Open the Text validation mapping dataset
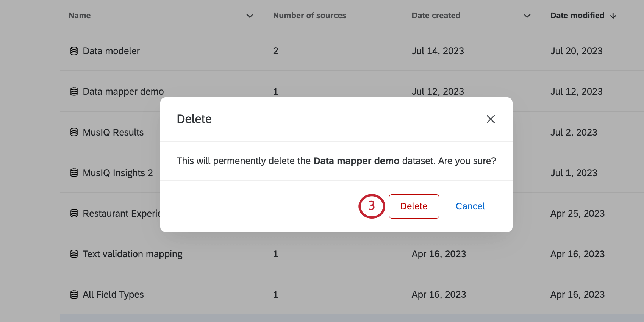This screenshot has width=644, height=322. click(133, 254)
